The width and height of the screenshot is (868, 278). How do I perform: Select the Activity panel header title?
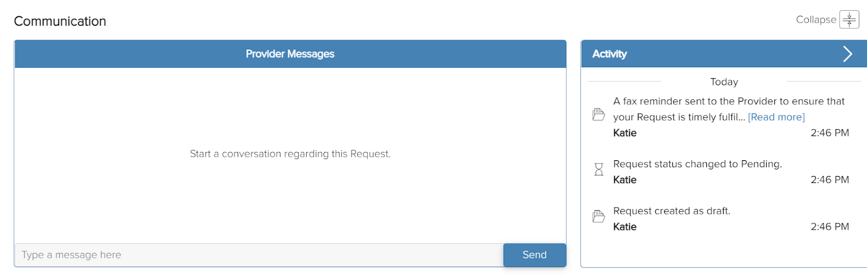click(x=609, y=54)
